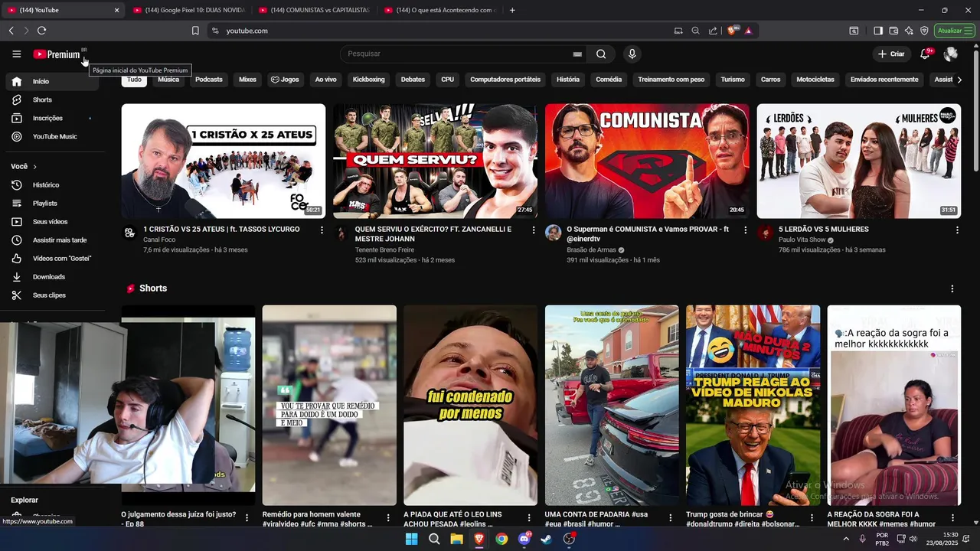The width and height of the screenshot is (980, 551).
Task: Select the Tudo filter chip
Action: tap(134, 80)
